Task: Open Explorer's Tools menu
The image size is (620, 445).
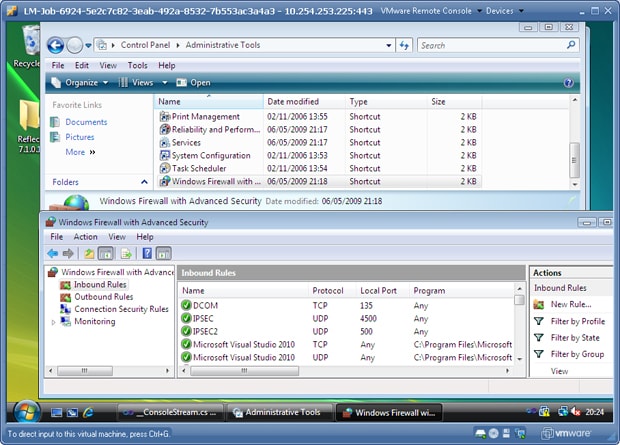Action: [137, 65]
